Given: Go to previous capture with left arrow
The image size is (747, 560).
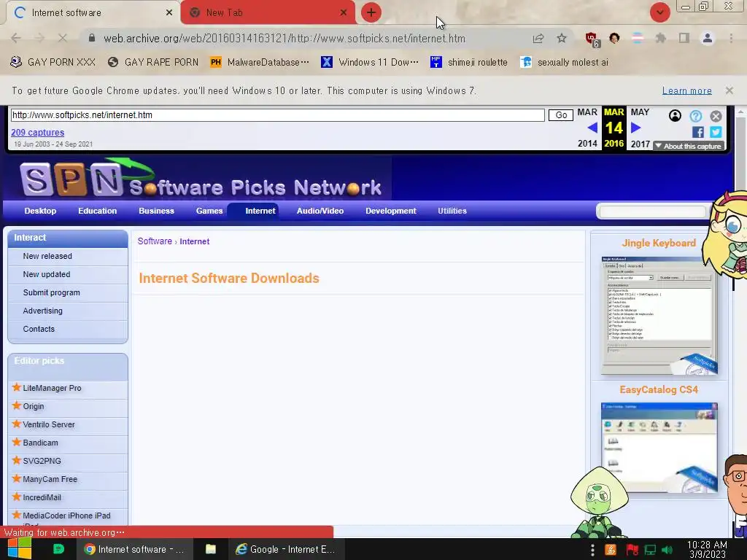Looking at the screenshot, I should coord(592,128).
